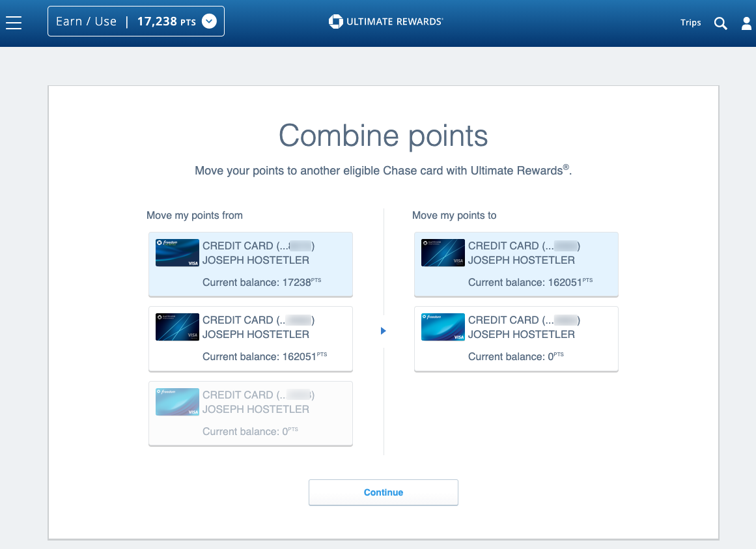Select 17238 PTS card as source
756x549 pixels.
click(x=251, y=264)
